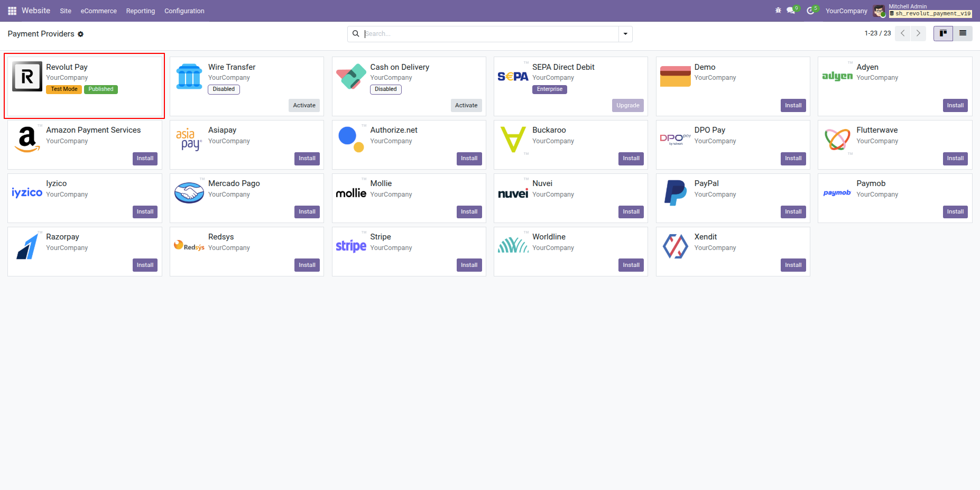Open the activities clock icon
Viewport: 980px width, 490px height.
pyautogui.click(x=810, y=11)
